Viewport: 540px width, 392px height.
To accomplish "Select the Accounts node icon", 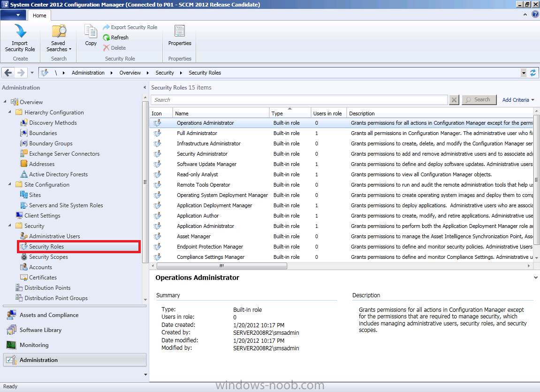I will [x=24, y=267].
